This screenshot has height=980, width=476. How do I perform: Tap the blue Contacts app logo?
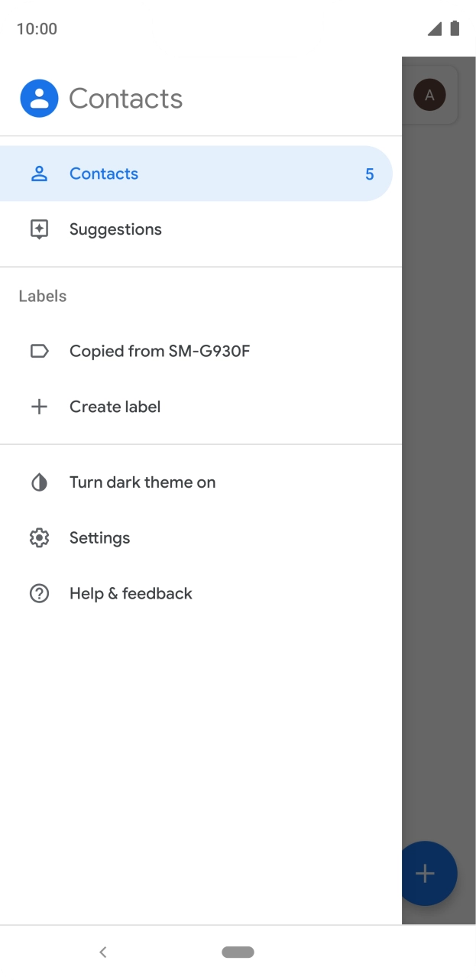pyautogui.click(x=39, y=99)
